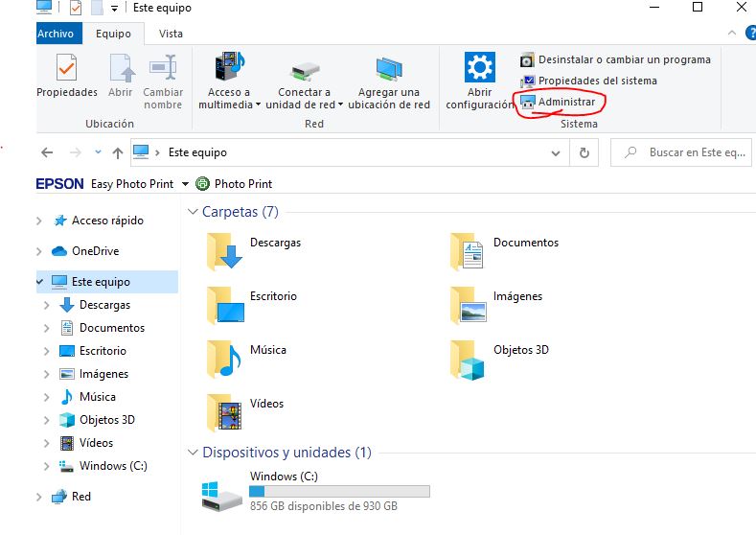756x535 pixels.
Task: Maximize the Este equipo window
Action: tap(698, 8)
